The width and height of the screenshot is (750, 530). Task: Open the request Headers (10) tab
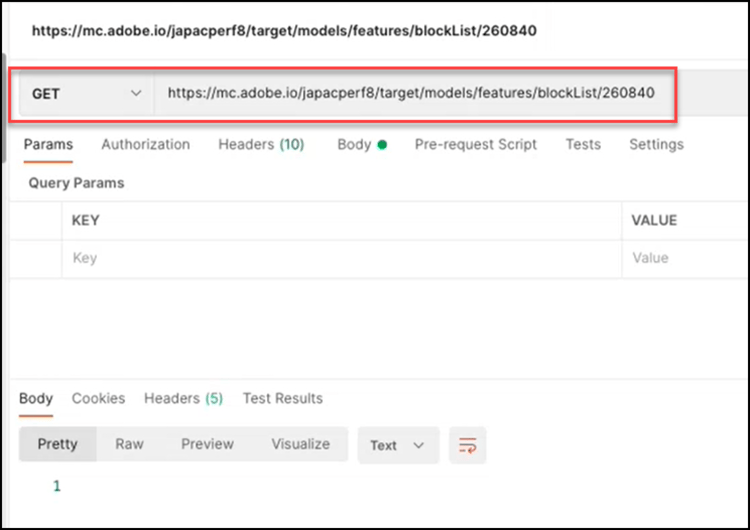tap(261, 144)
